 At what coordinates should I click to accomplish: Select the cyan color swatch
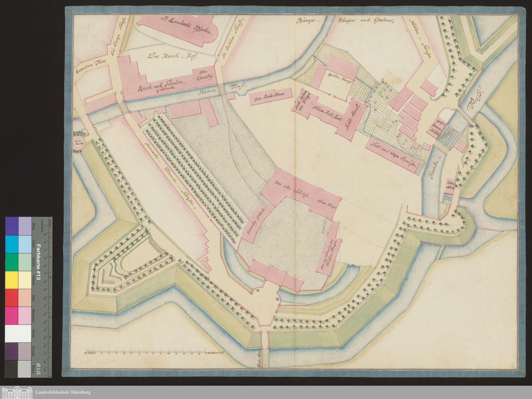[11, 244]
